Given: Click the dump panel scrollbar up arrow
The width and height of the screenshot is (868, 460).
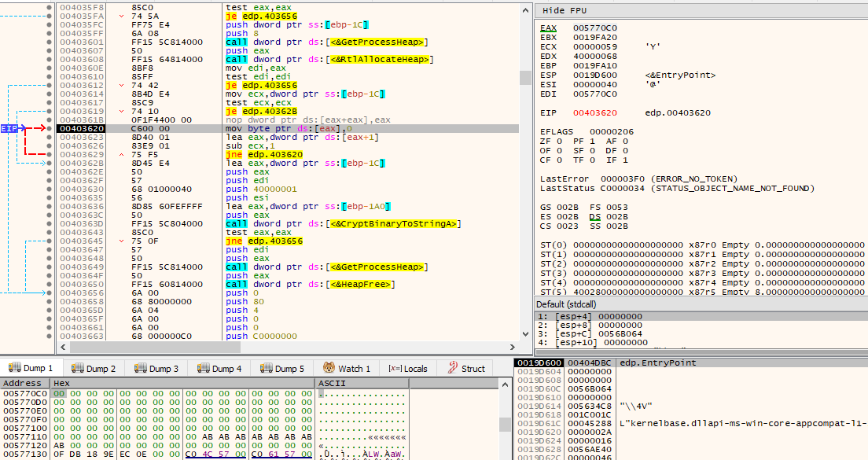Looking at the screenshot, I should [505, 385].
